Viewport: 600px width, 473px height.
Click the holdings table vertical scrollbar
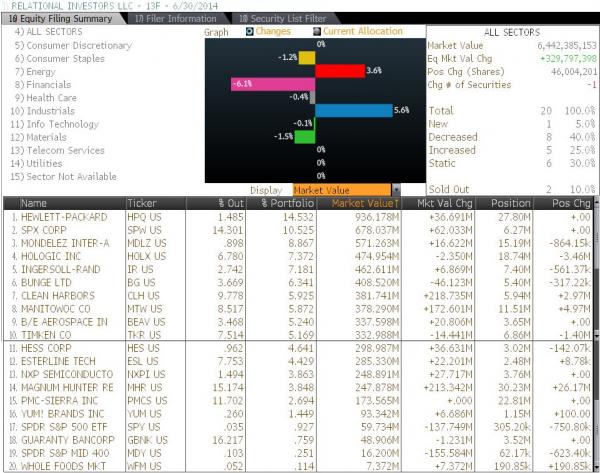pos(596,335)
